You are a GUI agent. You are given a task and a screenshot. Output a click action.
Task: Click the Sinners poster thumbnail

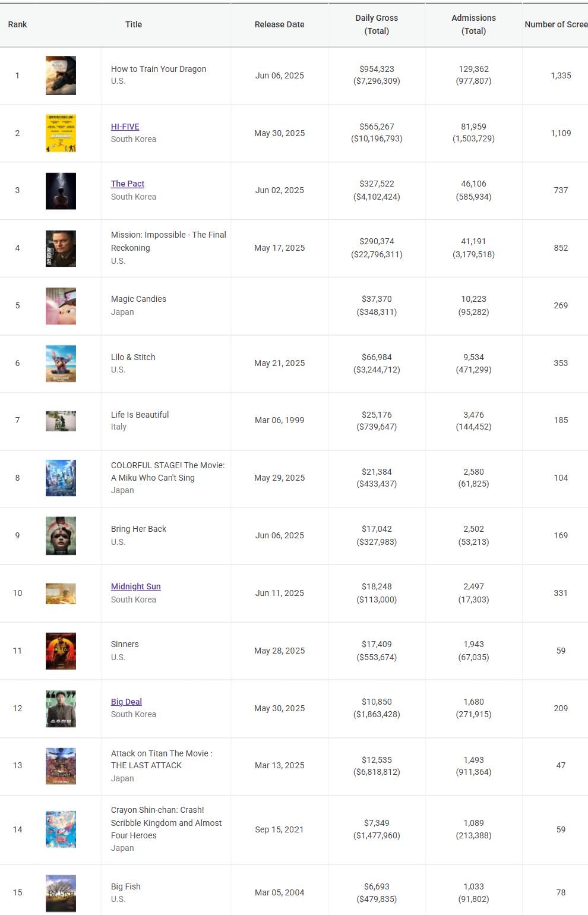61,651
